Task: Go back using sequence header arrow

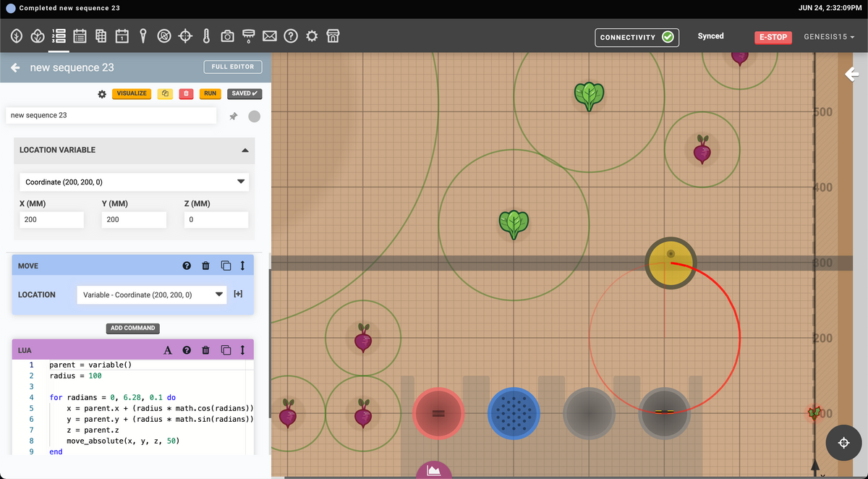Action: pyautogui.click(x=15, y=67)
